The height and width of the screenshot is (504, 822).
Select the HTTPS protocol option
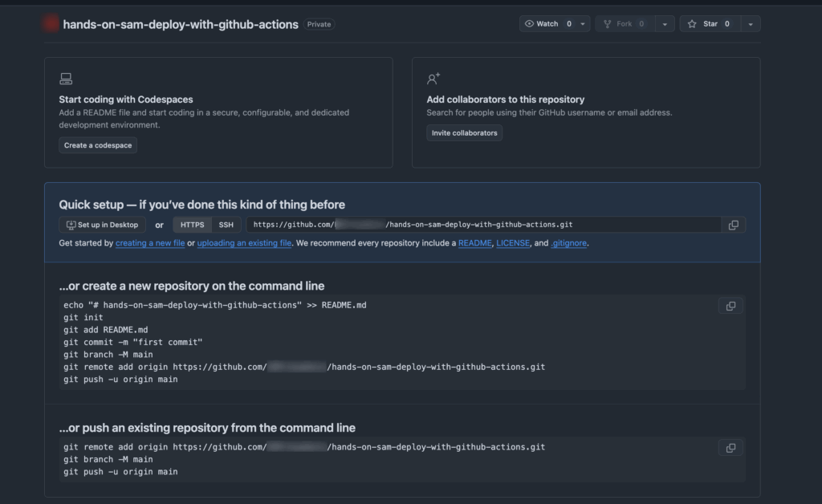tap(192, 225)
